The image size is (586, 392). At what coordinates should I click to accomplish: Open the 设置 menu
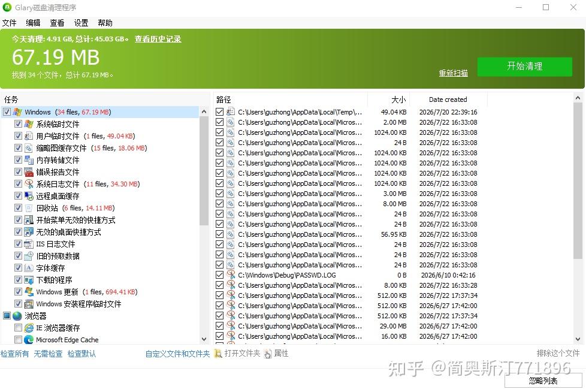[81, 23]
